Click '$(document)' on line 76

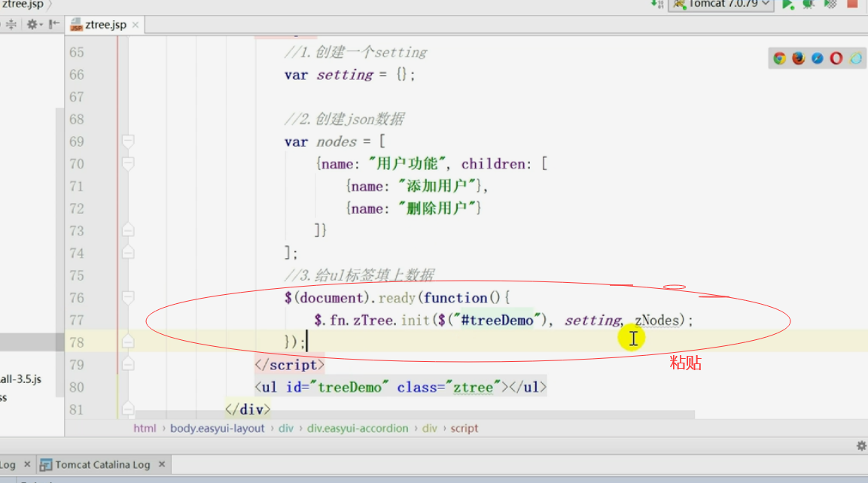point(327,298)
